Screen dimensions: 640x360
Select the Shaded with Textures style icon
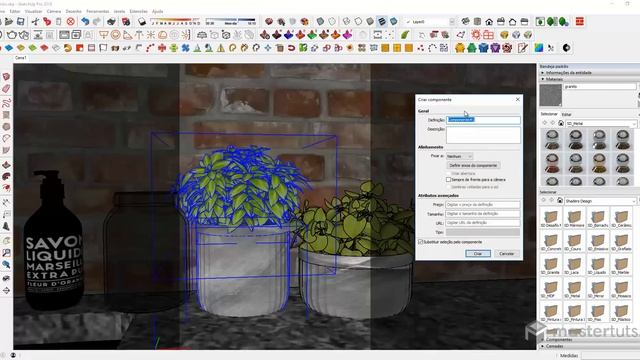tap(382, 21)
